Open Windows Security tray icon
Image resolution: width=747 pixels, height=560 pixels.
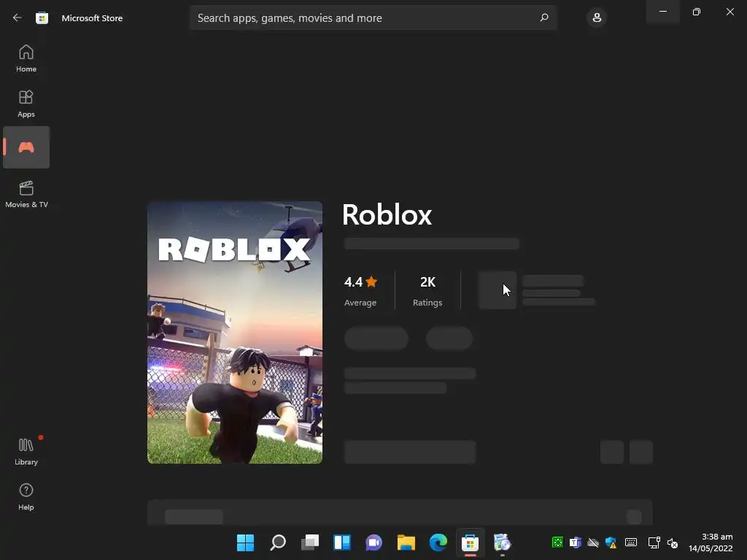coord(611,542)
